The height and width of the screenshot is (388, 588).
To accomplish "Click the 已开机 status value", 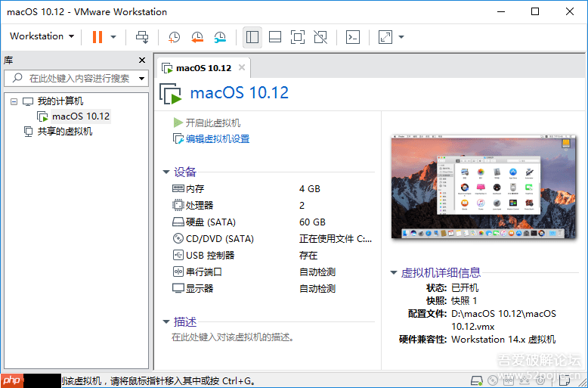I will point(465,288).
